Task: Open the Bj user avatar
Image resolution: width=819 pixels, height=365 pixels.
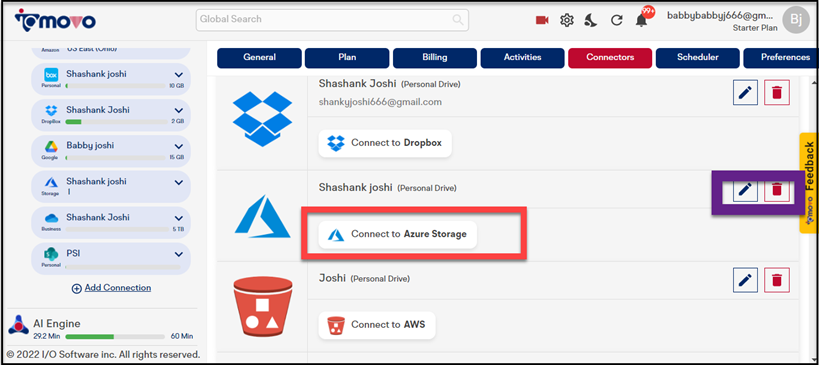Action: [795, 20]
